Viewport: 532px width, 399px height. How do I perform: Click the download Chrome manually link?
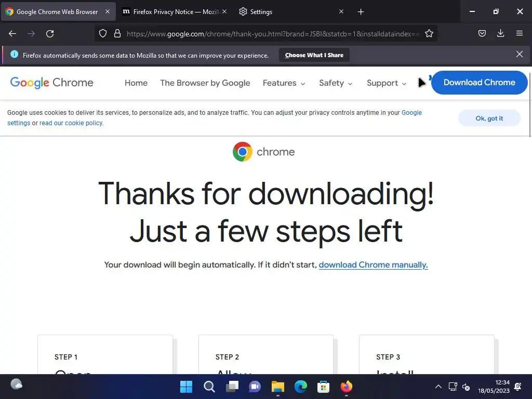(373, 264)
